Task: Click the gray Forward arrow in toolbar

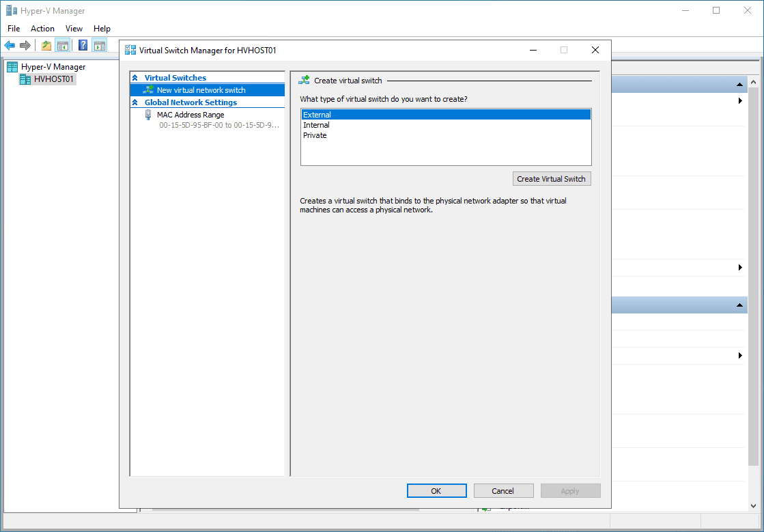Action: click(x=25, y=45)
